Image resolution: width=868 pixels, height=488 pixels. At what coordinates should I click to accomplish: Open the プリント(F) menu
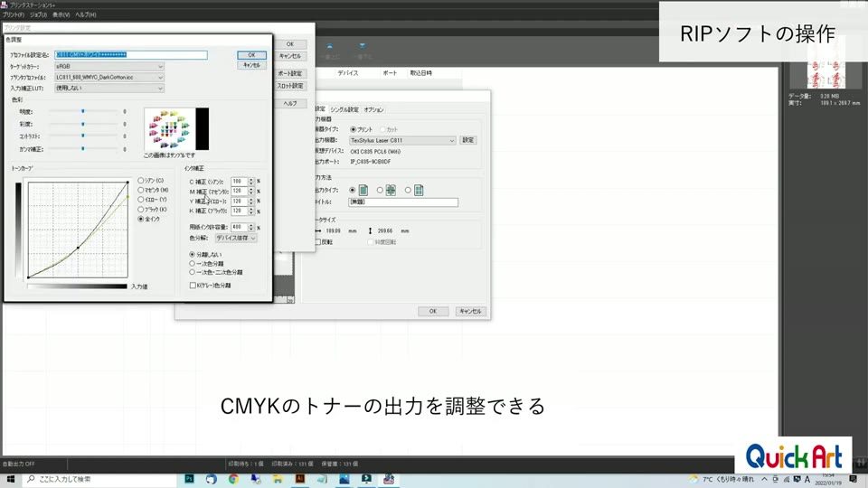click(14, 15)
